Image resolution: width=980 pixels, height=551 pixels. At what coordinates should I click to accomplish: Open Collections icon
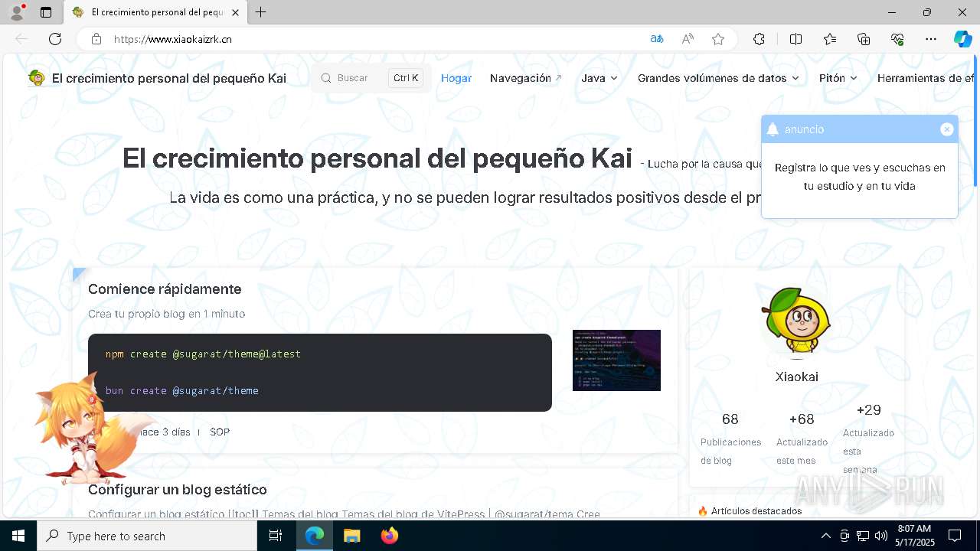click(x=864, y=39)
